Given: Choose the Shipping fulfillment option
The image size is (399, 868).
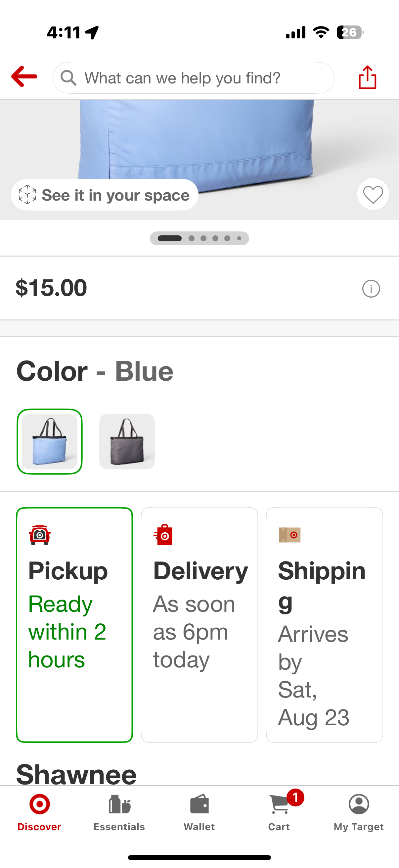Looking at the screenshot, I should 324,624.
